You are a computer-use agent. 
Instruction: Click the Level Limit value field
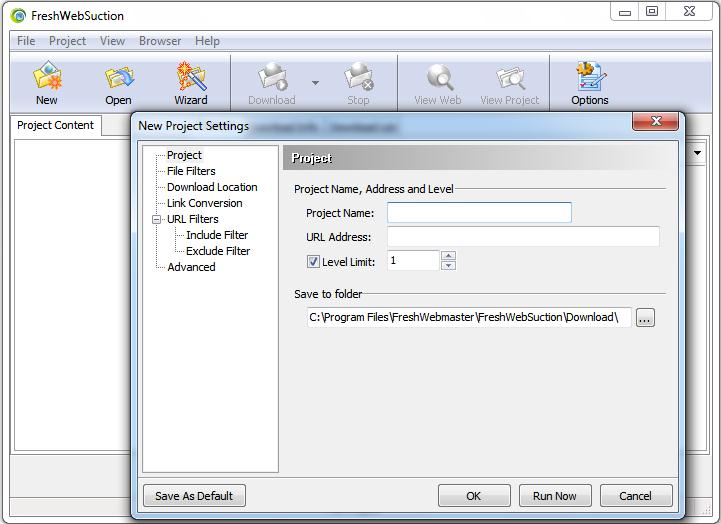[413, 261]
